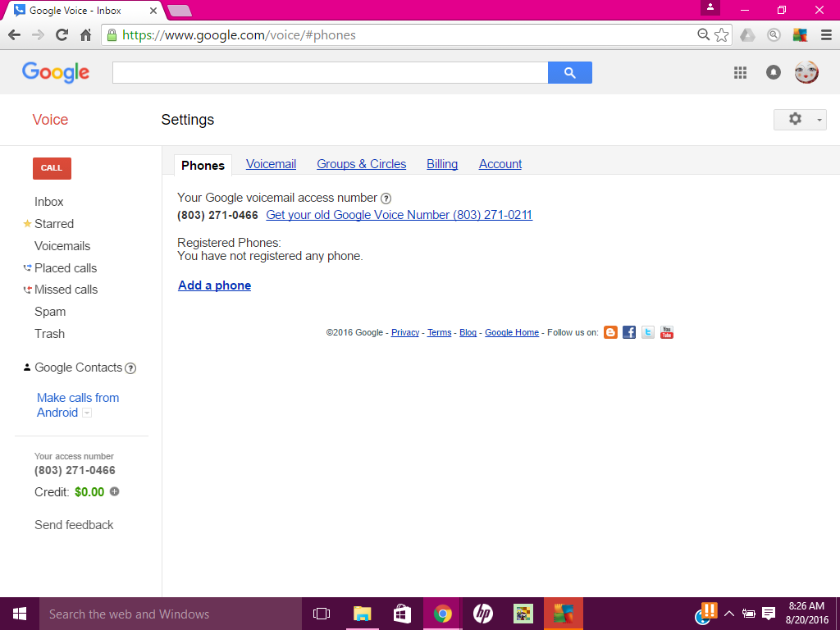The width and height of the screenshot is (840, 630).
Task: View Missed calls
Action: tap(66, 290)
